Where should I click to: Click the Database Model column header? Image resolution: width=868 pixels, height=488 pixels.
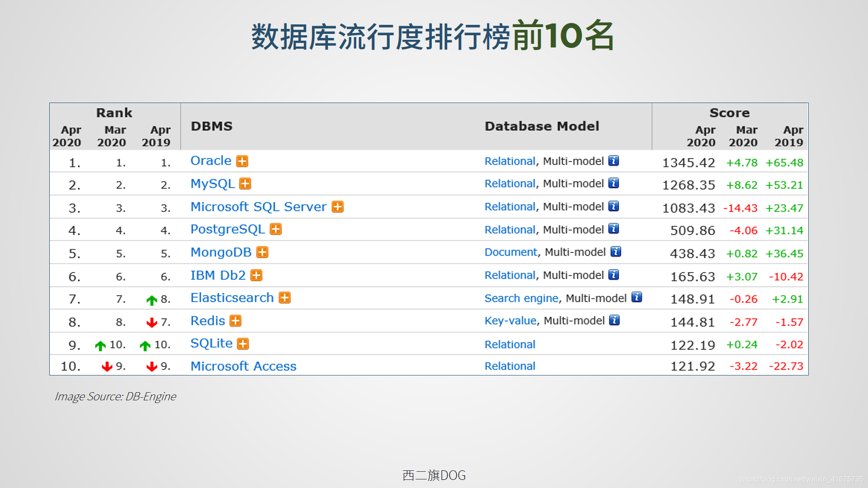pos(542,126)
